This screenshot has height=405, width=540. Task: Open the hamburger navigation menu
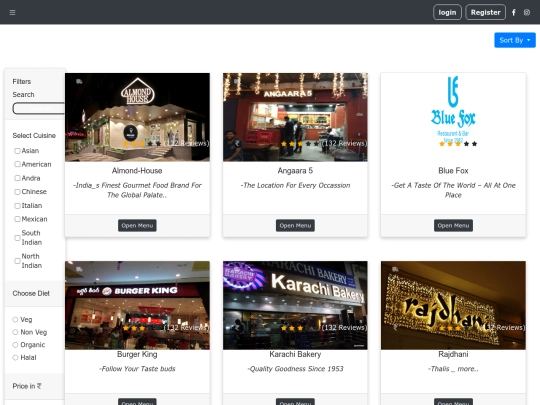[x=12, y=13]
